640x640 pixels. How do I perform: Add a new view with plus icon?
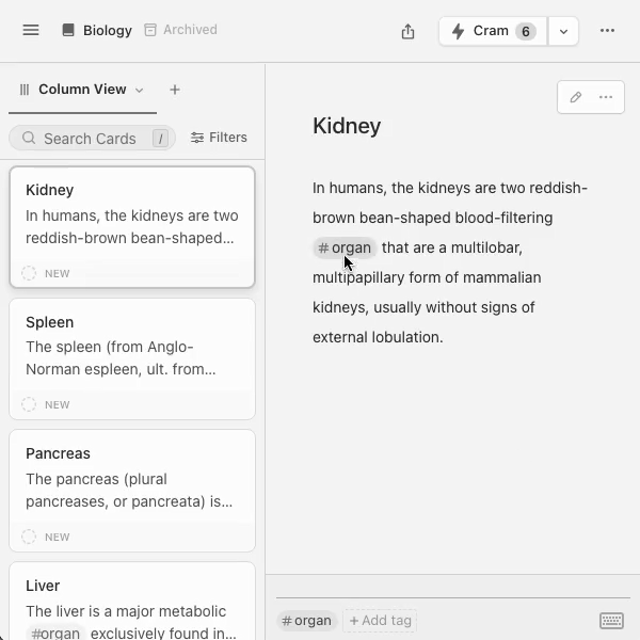175,90
